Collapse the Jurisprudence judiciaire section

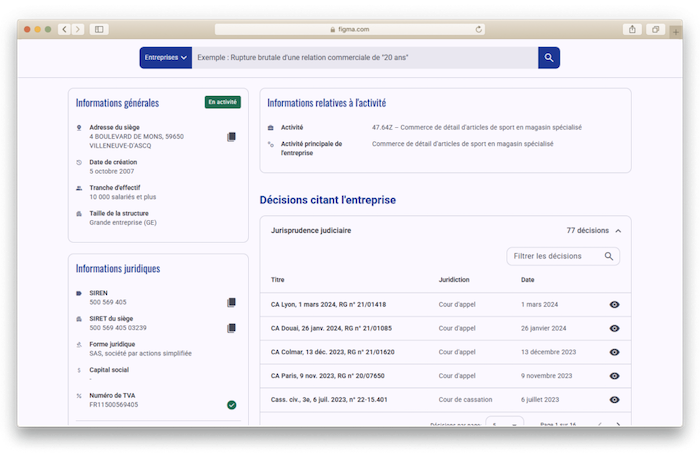[618, 231]
